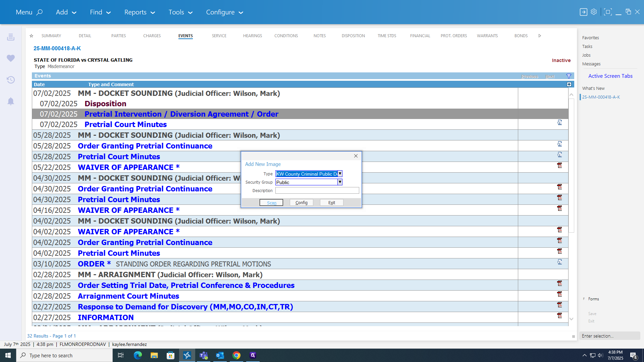The height and width of the screenshot is (362, 644).
Task: Open PDF icon for 04/16/2025 Waiver of Appearance
Action: [559, 208]
